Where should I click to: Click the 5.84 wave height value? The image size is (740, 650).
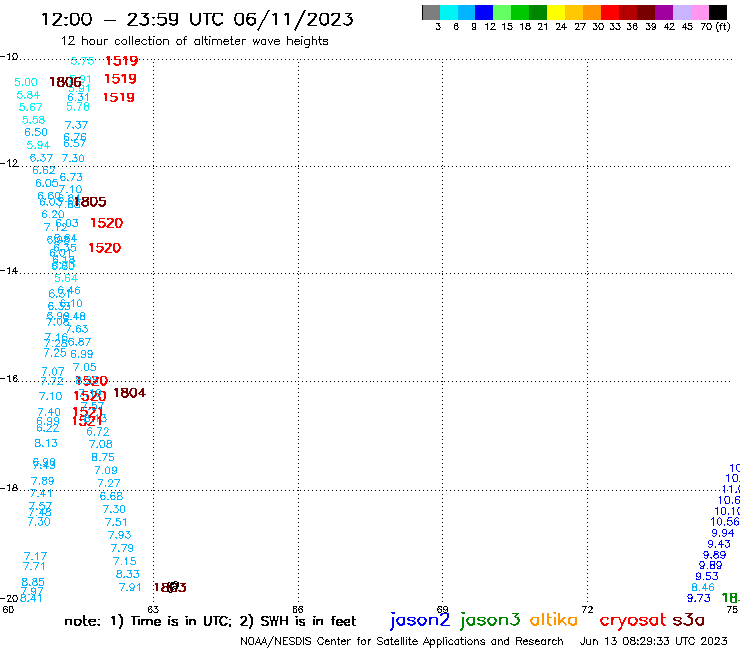(28, 95)
